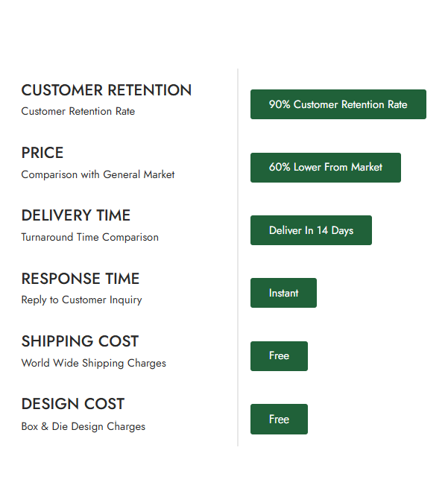Select Reply to Customer Inquiry text
This screenshot has height=503, width=448.
(81, 300)
